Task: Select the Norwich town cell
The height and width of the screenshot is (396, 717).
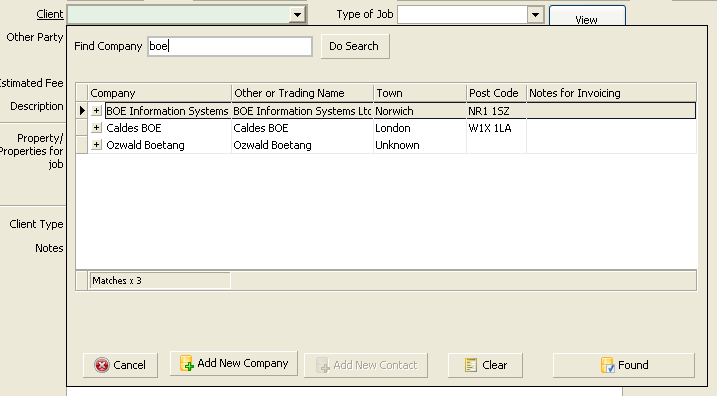Action: pos(420,111)
